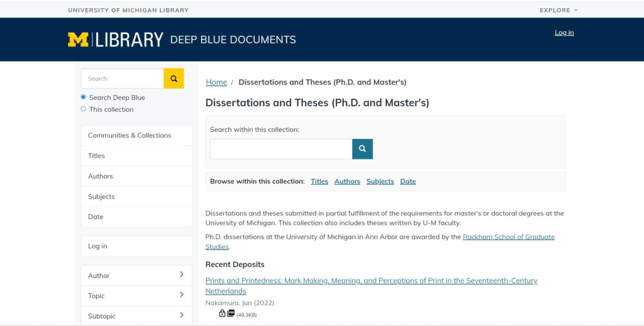Browse this collection by Date link
Viewport: 644px width, 326px height.
[x=408, y=182]
